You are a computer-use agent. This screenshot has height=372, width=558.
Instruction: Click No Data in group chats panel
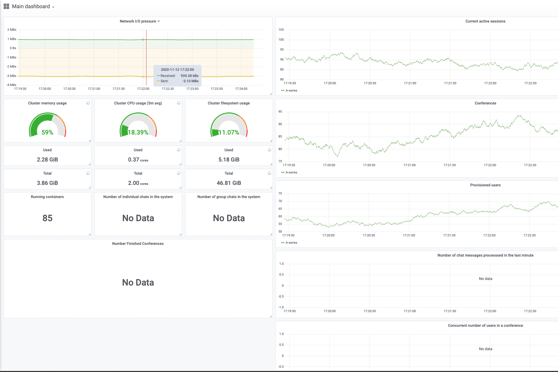[x=229, y=218]
